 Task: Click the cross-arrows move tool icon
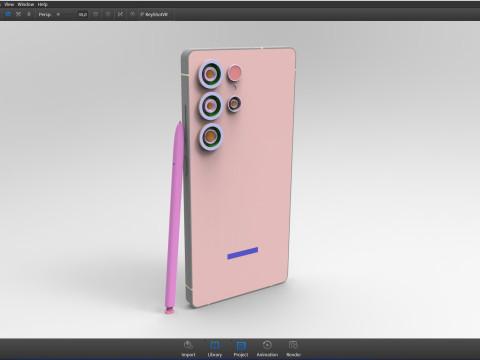pyautogui.click(x=120, y=14)
